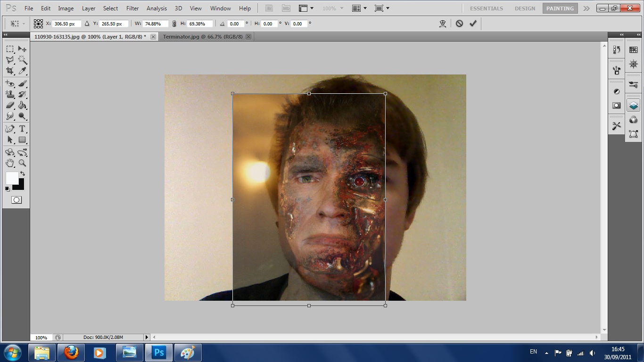Screen dimensions: 644x362
Task: Open the Paths panel icon
Action: pyautogui.click(x=633, y=134)
